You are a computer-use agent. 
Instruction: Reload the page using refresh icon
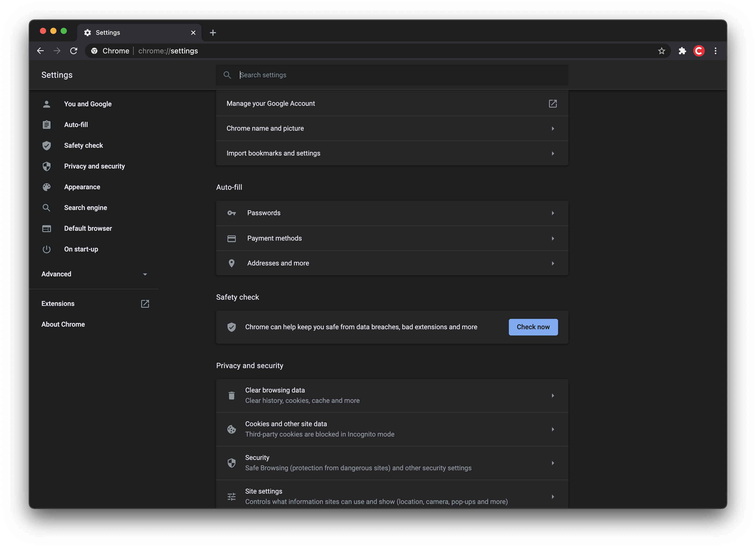[x=74, y=51]
